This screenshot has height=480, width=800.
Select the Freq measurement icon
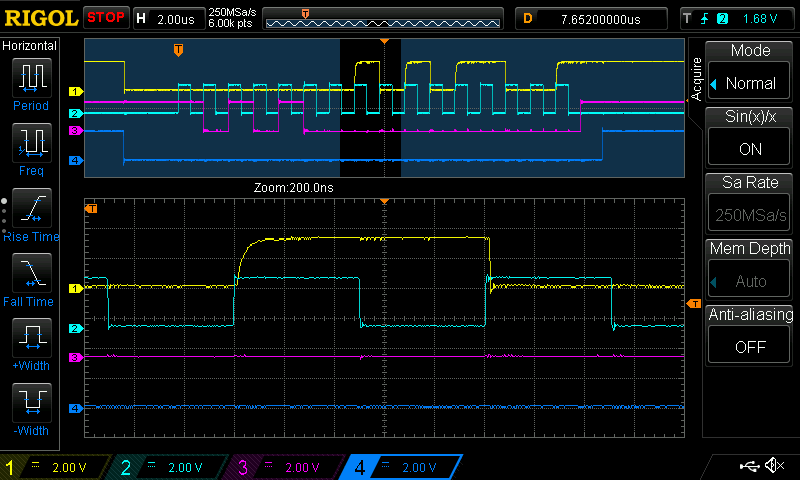tap(32, 143)
